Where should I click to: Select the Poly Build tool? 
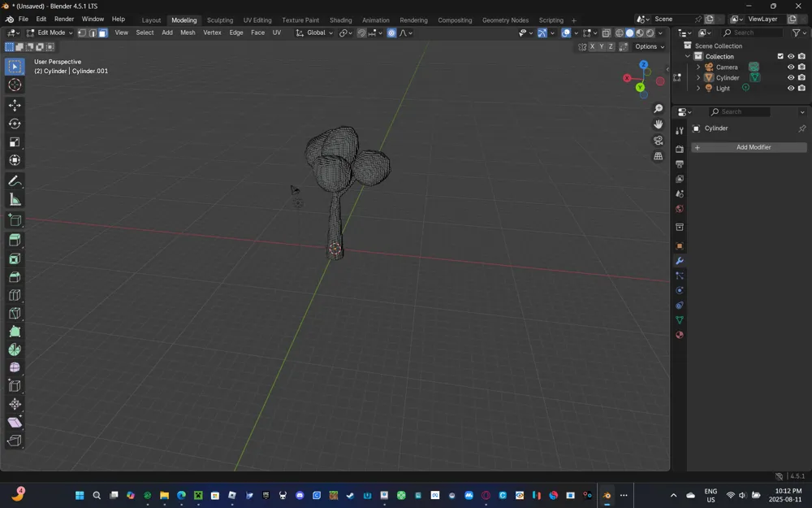[x=15, y=332]
